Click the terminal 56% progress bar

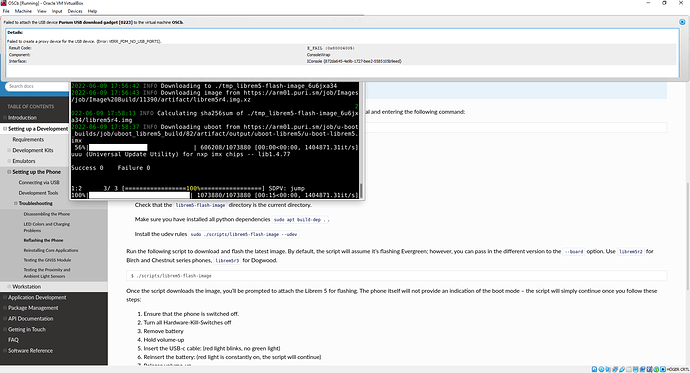pos(118,147)
